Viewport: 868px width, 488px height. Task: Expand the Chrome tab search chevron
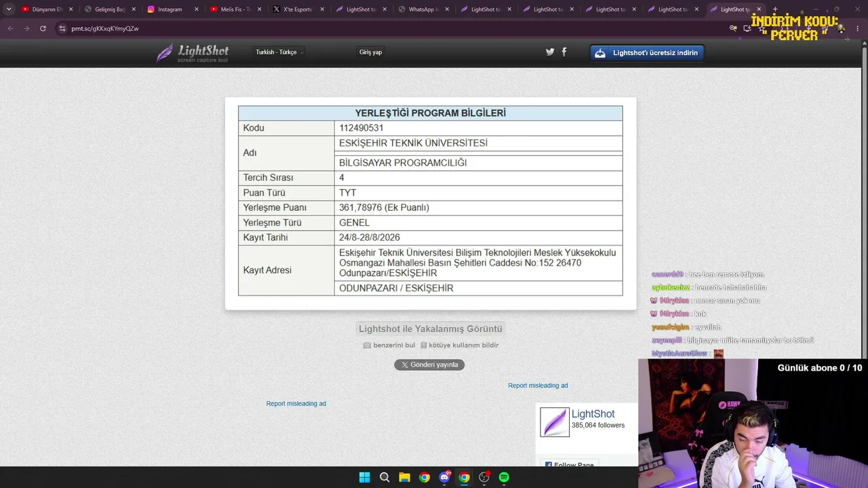pyautogui.click(x=9, y=9)
